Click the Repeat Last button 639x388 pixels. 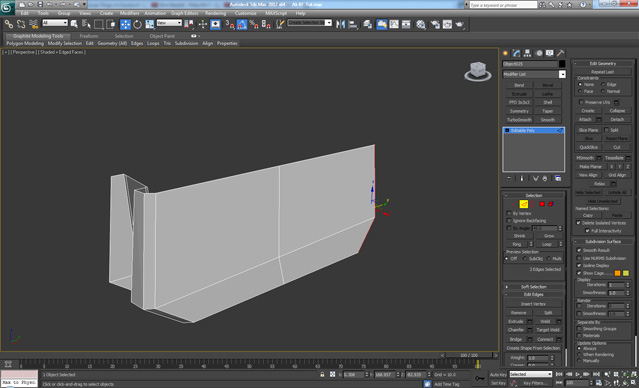pyautogui.click(x=602, y=72)
